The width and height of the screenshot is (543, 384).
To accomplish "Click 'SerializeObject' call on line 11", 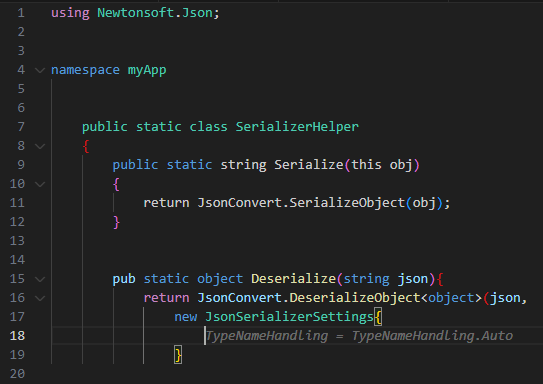I will [x=347, y=203].
